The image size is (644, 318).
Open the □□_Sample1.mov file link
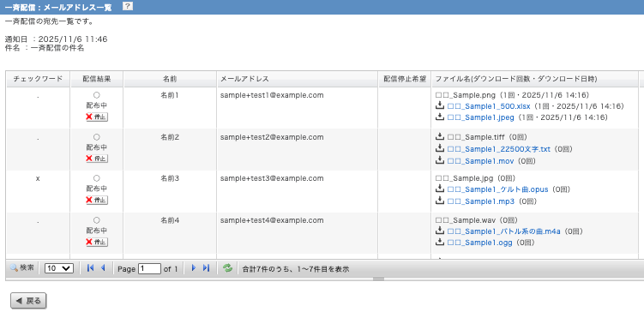point(480,161)
